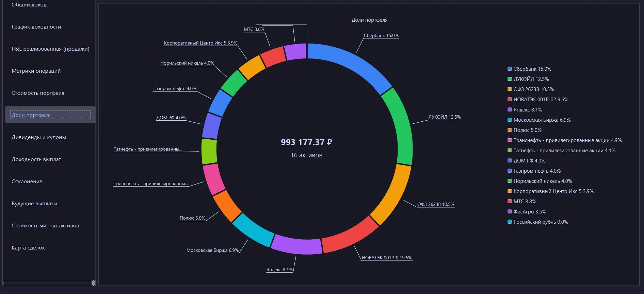The height and width of the screenshot is (294, 644).
Task: Click the Норильский никель 4.0% callout label
Action: 187,63
